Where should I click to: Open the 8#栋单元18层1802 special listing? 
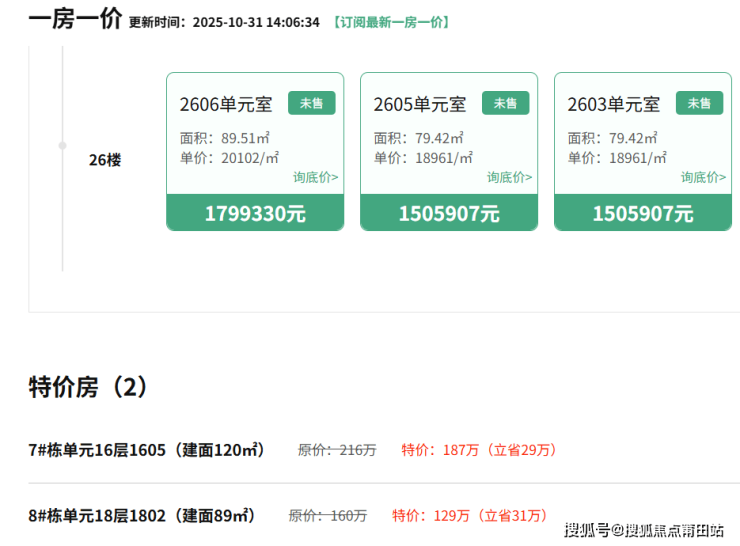[x=142, y=516]
